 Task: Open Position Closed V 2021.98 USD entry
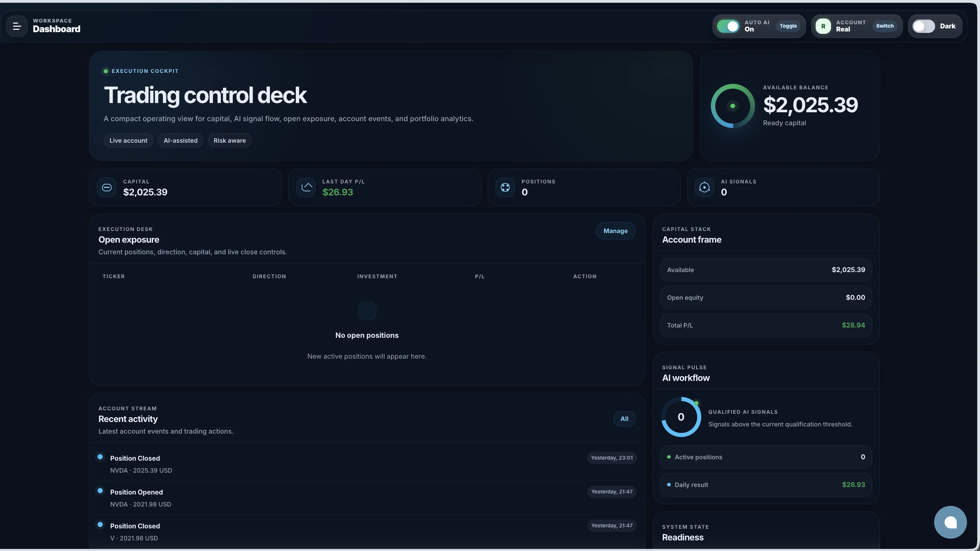(x=367, y=531)
